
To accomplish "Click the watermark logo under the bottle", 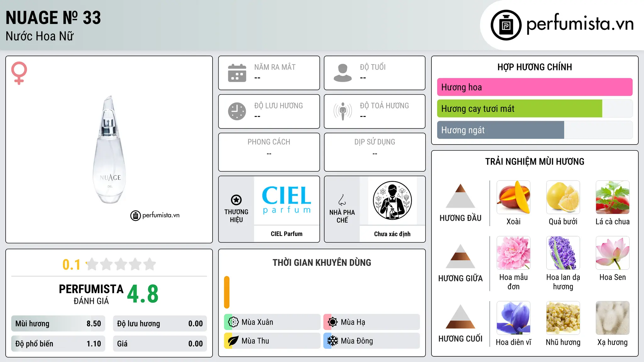I will click(155, 215).
